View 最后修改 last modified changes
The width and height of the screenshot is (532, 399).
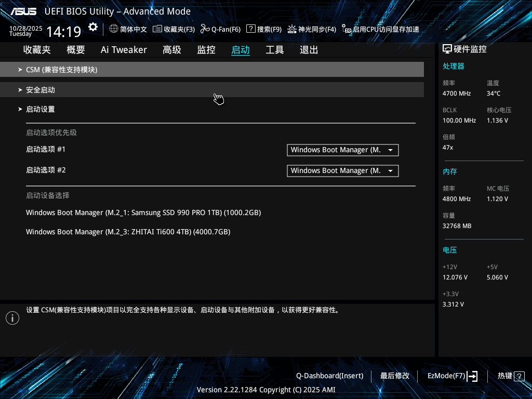pyautogui.click(x=394, y=376)
